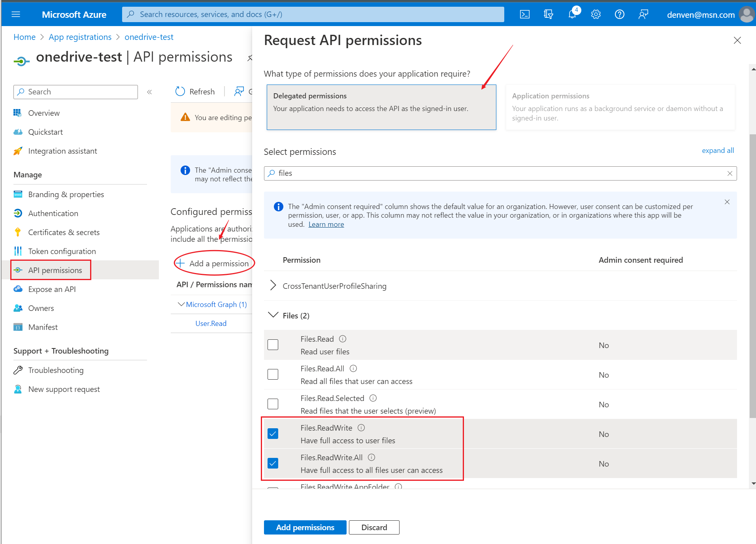Open the Feedback icon in top bar
Image resolution: width=756 pixels, height=544 pixels.
click(x=643, y=15)
